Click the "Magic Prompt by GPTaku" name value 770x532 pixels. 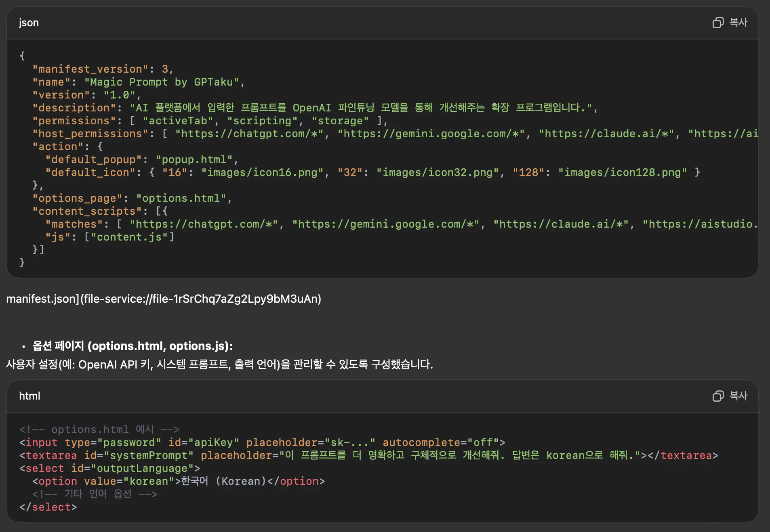(162, 82)
